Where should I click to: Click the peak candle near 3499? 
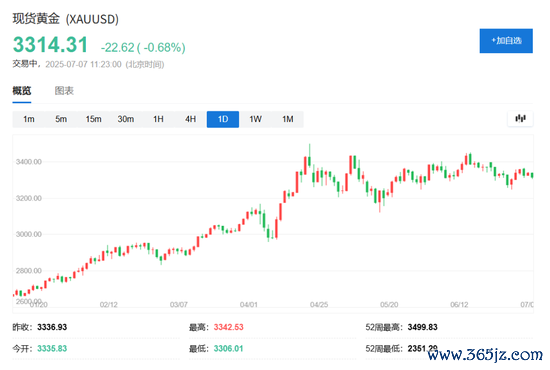pos(309,157)
